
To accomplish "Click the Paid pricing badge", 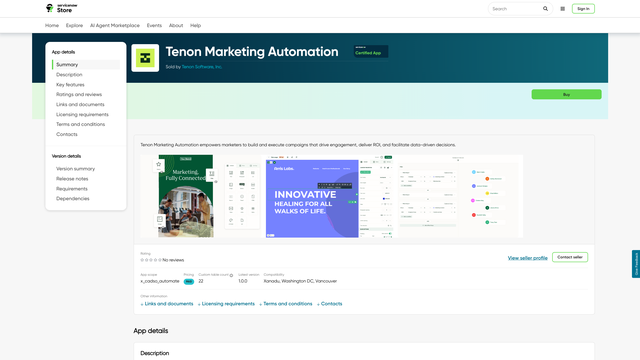I will [x=189, y=282].
